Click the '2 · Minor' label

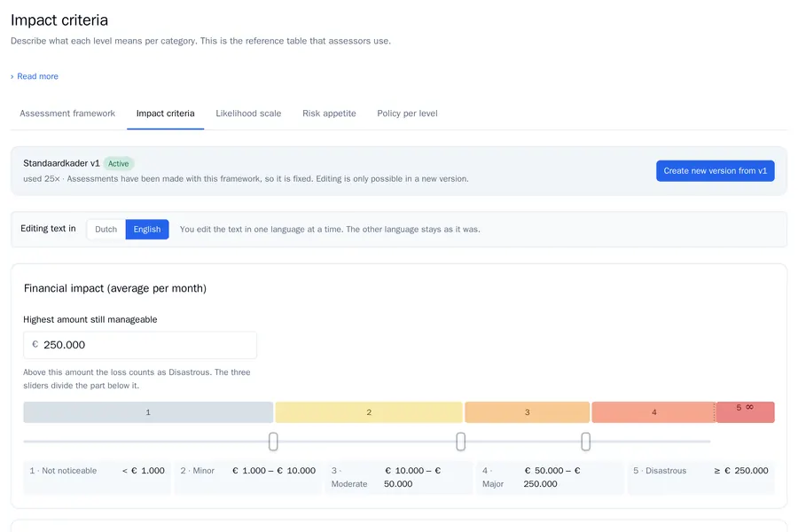point(198,471)
